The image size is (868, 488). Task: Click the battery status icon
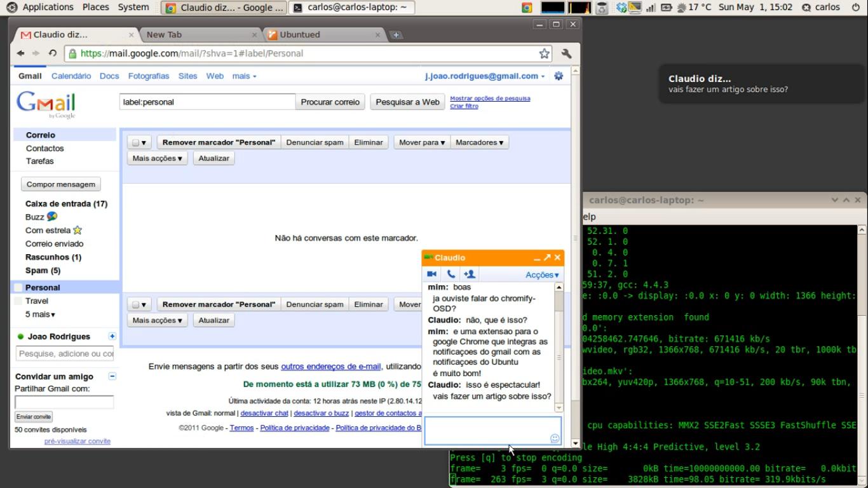[667, 8]
